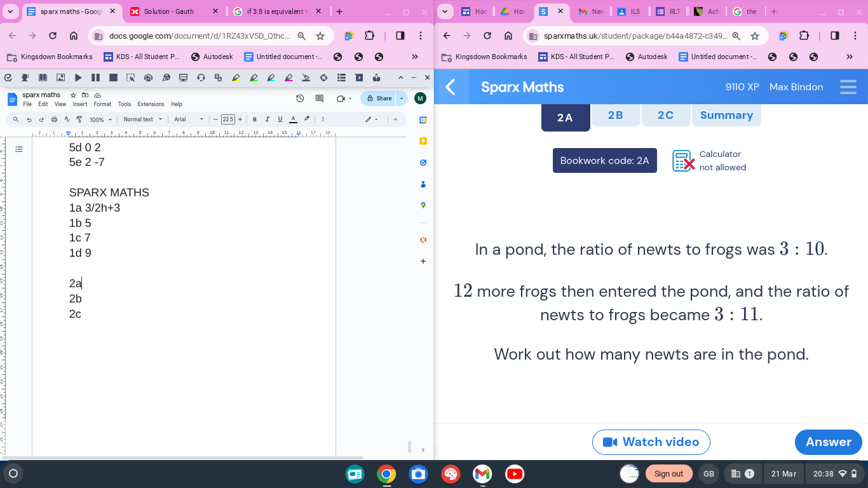Click the print icon in Docs toolbar

pos(54,119)
